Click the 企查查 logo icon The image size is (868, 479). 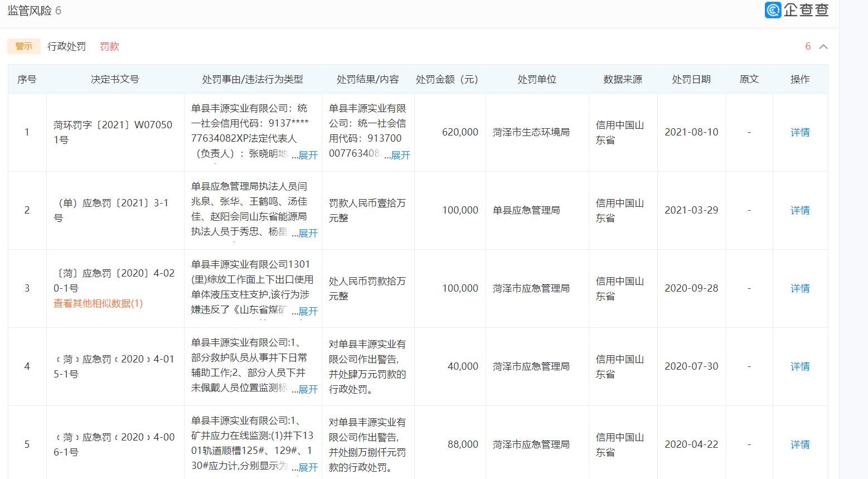pyautogui.click(x=772, y=11)
